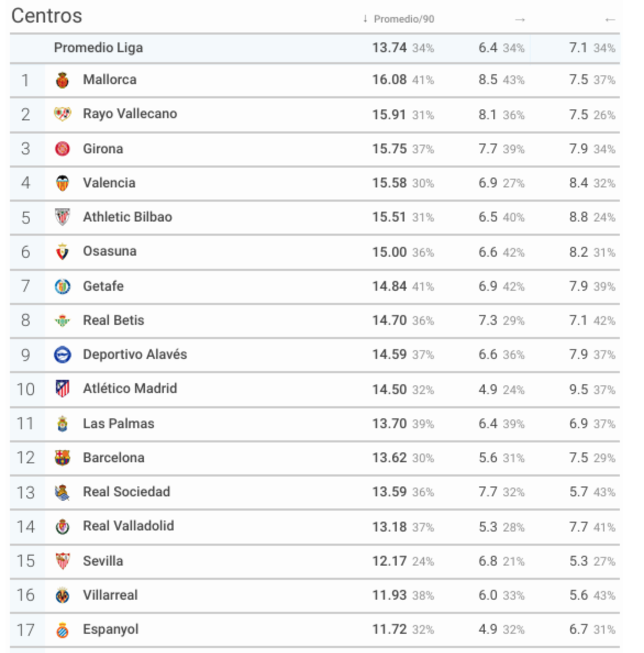Viewport: 644px width, 653px height.
Task: Sort by Promedio/90 column header
Action: click(x=399, y=19)
